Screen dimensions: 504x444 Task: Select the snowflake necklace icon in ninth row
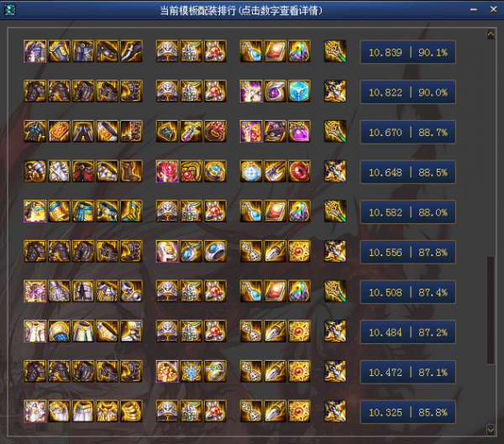tap(191, 371)
